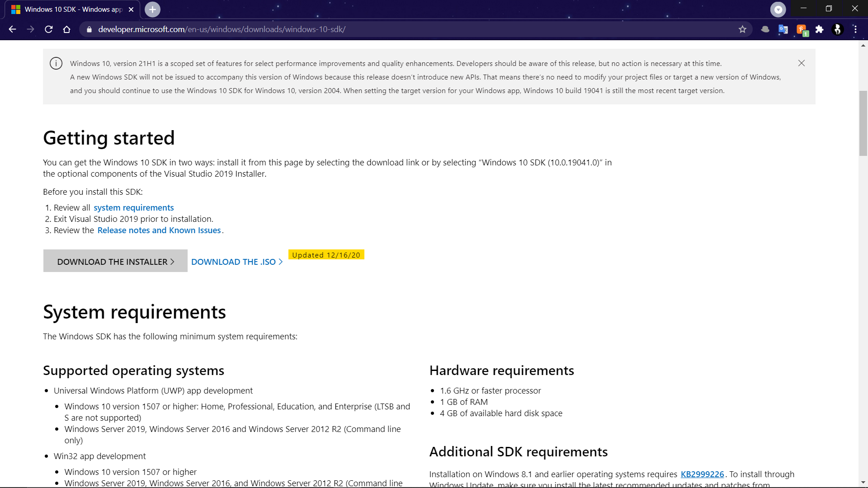Open Release notes and Known Issues
The height and width of the screenshot is (488, 868).
pos(159,230)
